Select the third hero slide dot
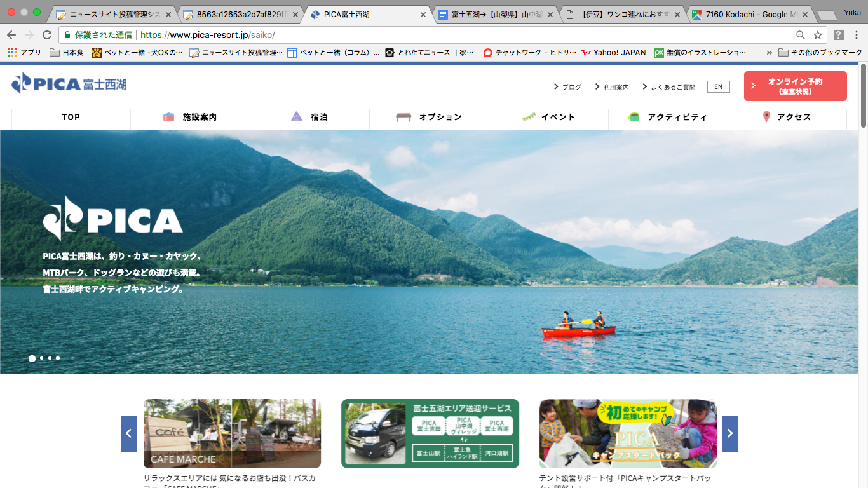 pos(50,358)
